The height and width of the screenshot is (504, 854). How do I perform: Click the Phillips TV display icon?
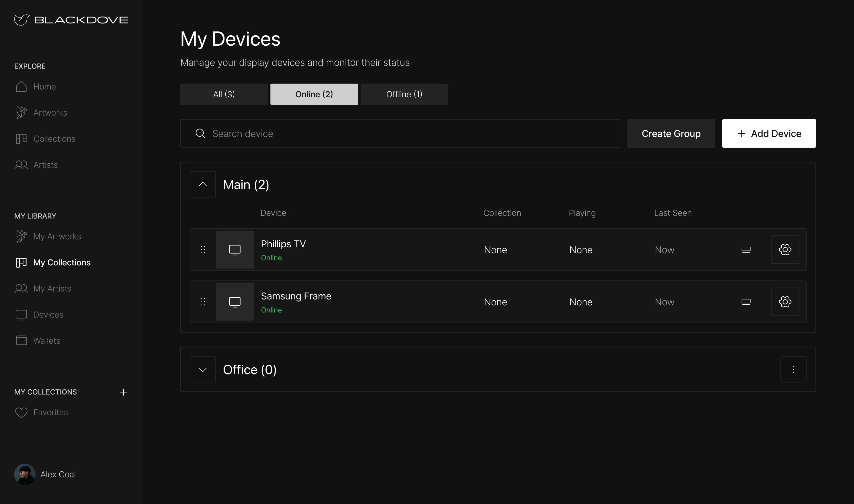click(x=746, y=250)
